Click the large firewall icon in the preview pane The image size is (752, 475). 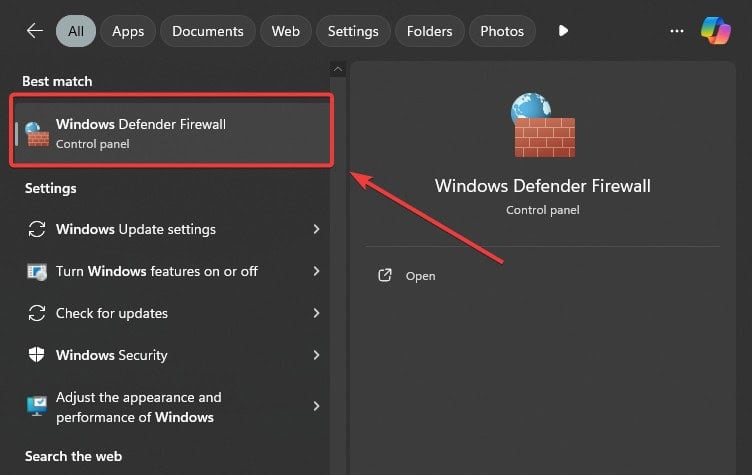(543, 125)
